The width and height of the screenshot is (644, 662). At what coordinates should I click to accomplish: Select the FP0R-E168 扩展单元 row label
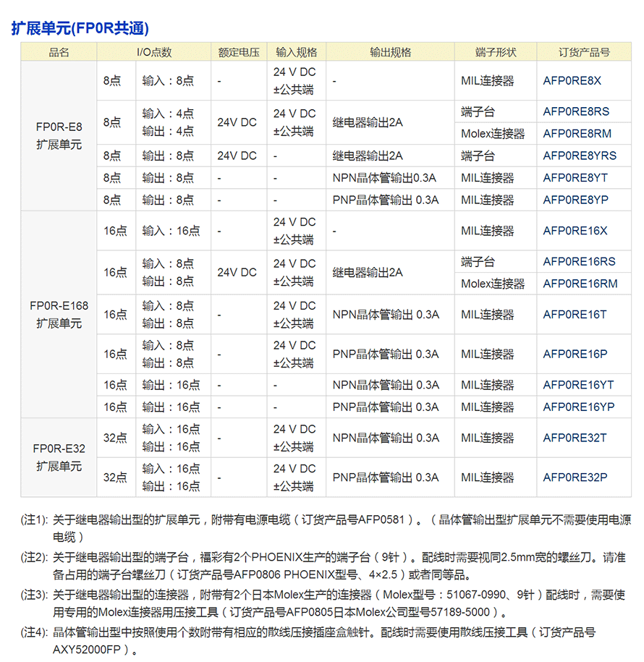pyautogui.click(x=59, y=315)
